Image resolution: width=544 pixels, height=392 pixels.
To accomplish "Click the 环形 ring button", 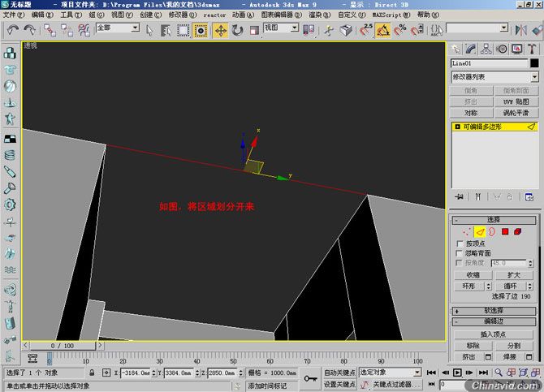I will (x=469, y=286).
